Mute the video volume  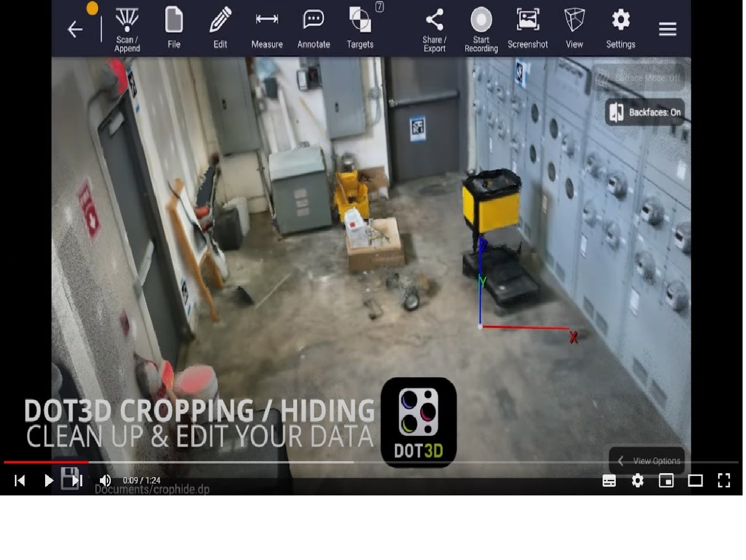105,481
